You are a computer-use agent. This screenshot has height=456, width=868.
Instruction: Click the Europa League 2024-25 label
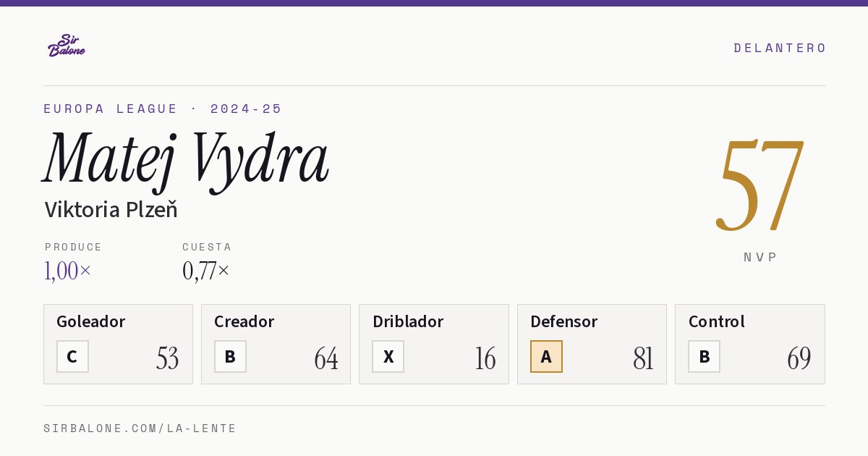click(x=163, y=109)
